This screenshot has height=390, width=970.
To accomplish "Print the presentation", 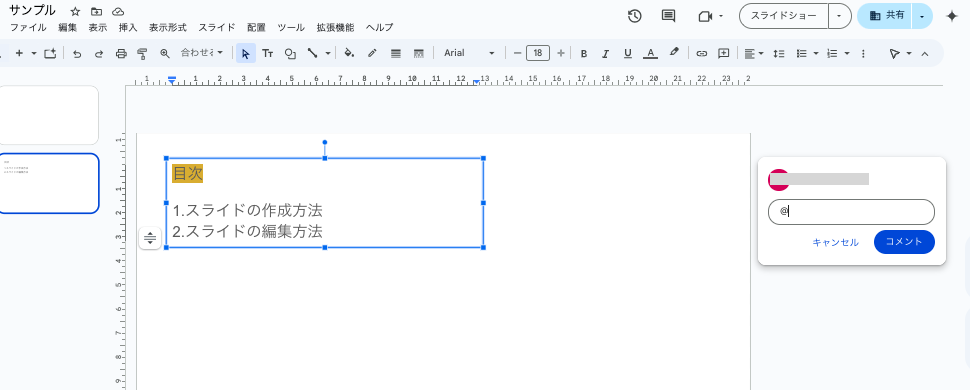I will click(121, 53).
